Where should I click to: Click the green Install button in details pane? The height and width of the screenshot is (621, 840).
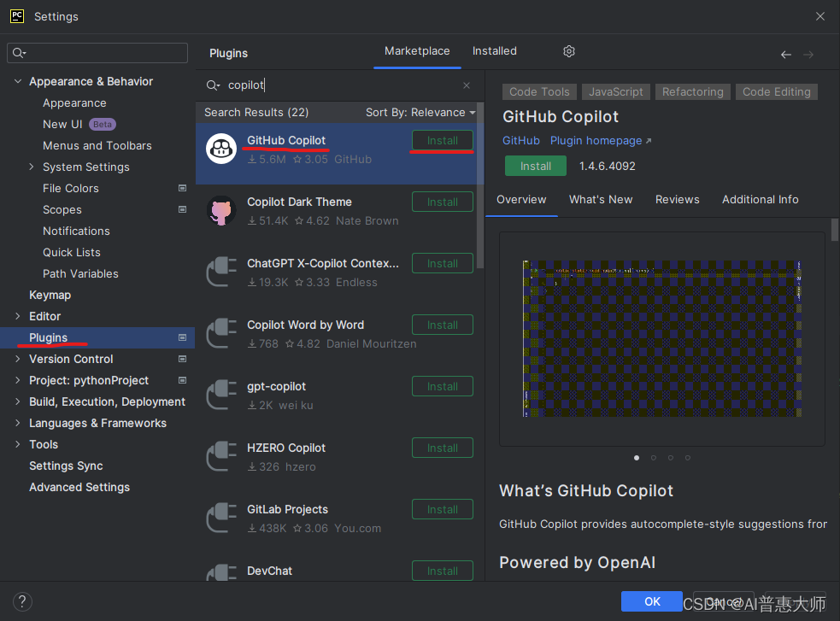(x=536, y=166)
